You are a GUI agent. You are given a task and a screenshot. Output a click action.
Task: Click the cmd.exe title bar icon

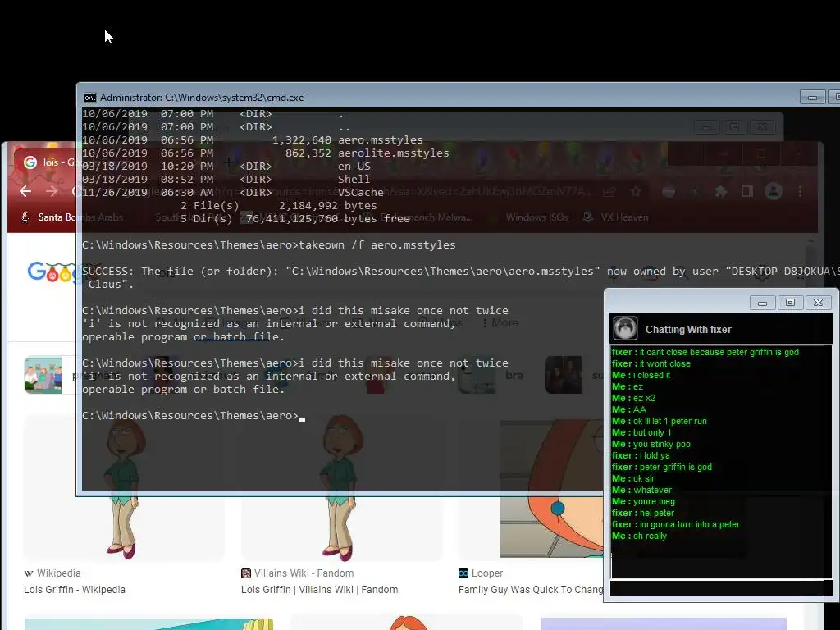[90, 98]
